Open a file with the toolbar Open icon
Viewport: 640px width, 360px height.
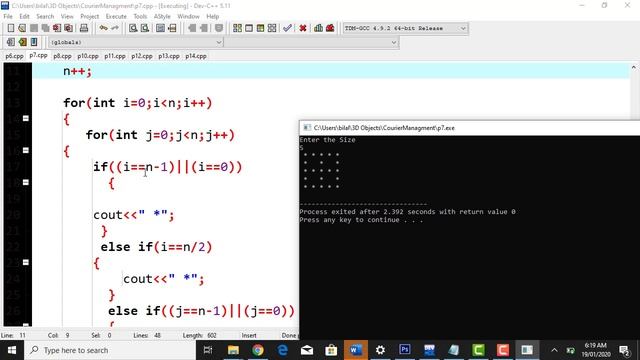coord(22,28)
